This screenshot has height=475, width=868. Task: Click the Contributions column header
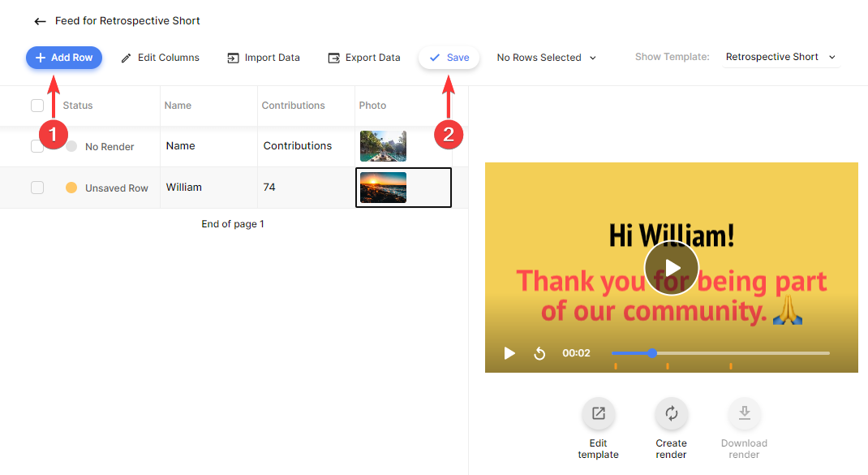tap(293, 106)
